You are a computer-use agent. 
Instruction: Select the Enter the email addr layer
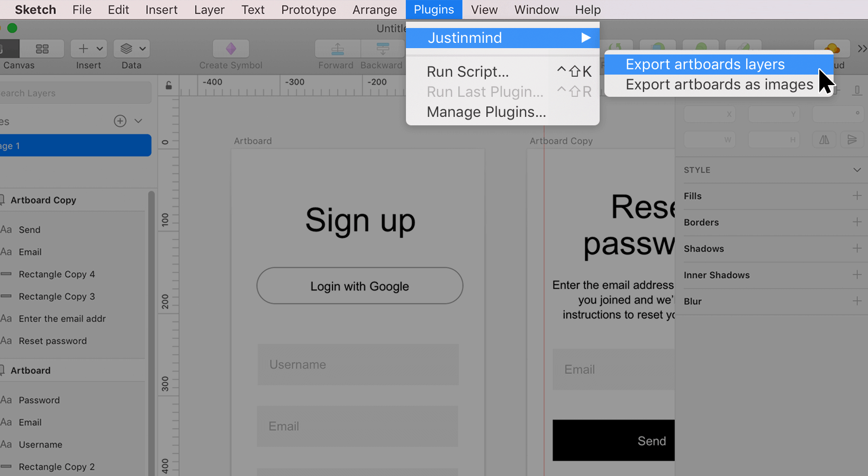[x=73, y=318]
